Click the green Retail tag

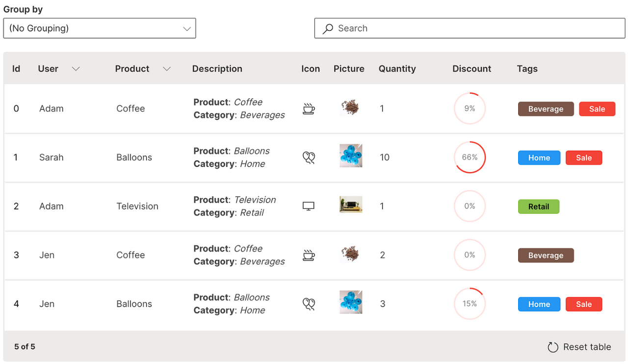point(538,207)
